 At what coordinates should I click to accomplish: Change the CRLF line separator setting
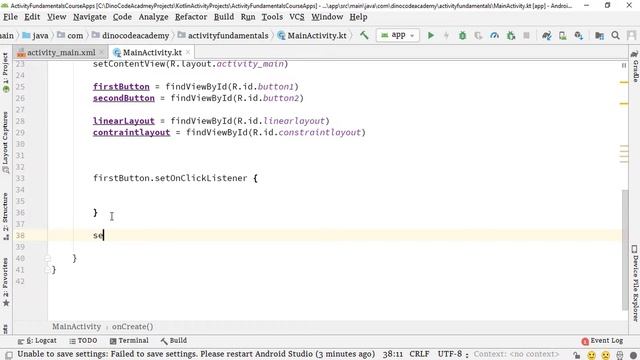419,354
